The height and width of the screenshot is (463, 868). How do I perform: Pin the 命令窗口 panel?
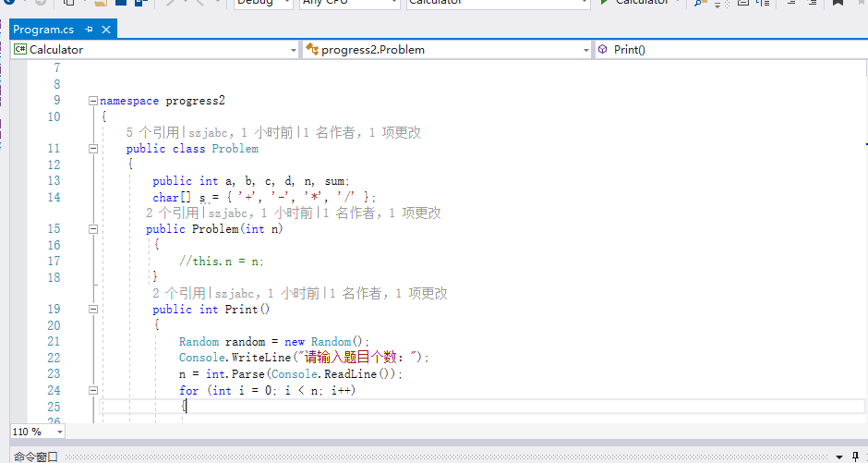pos(855,457)
